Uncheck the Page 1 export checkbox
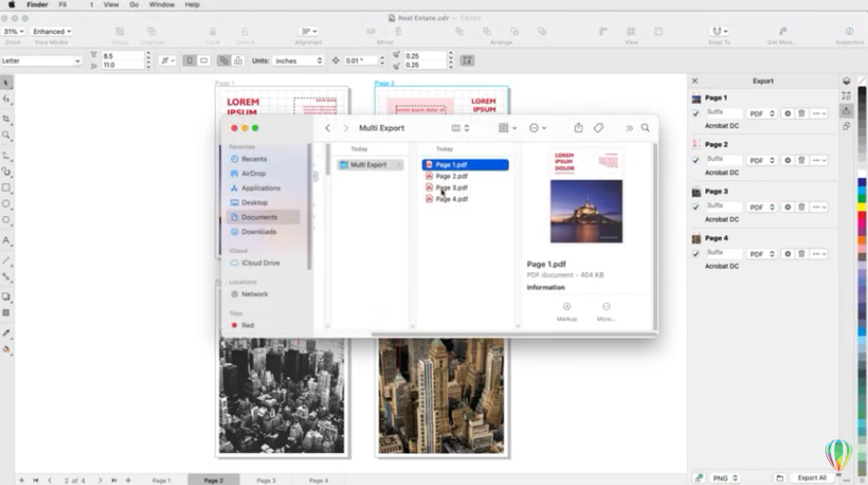The width and height of the screenshot is (868, 485). pos(696,113)
